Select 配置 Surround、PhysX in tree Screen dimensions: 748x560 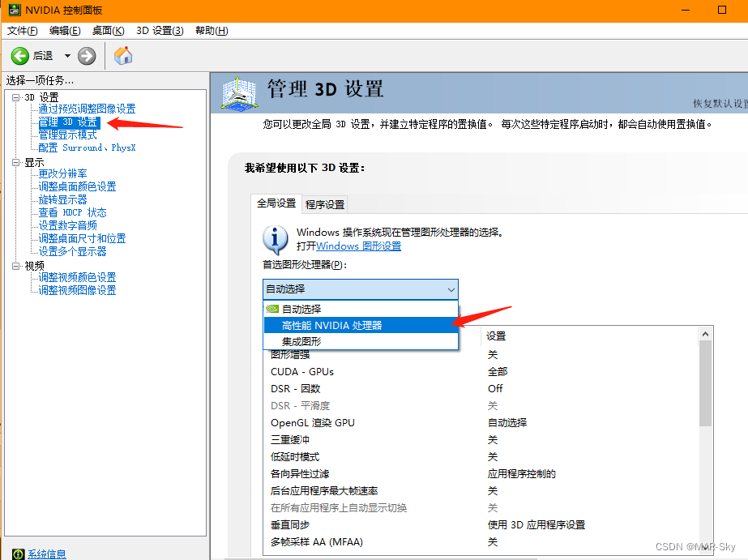(x=87, y=147)
